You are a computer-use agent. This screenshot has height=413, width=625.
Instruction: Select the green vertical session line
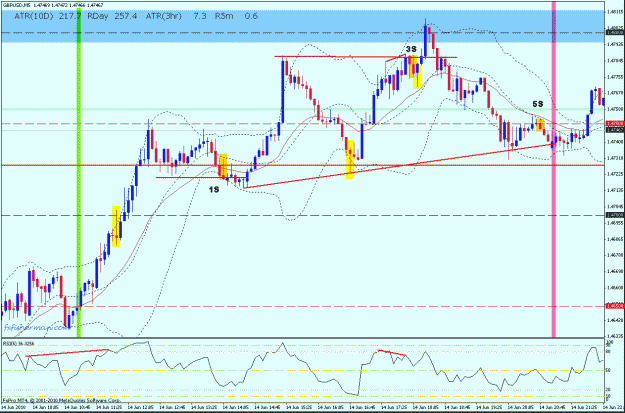click(x=79, y=171)
